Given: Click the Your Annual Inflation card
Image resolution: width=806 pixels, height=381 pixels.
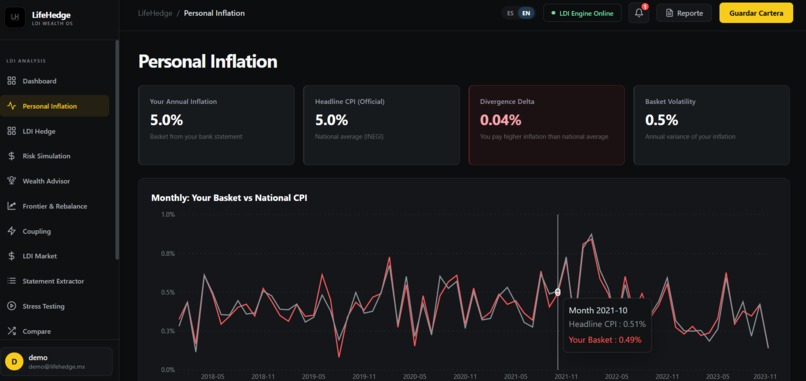Looking at the screenshot, I should point(216,125).
